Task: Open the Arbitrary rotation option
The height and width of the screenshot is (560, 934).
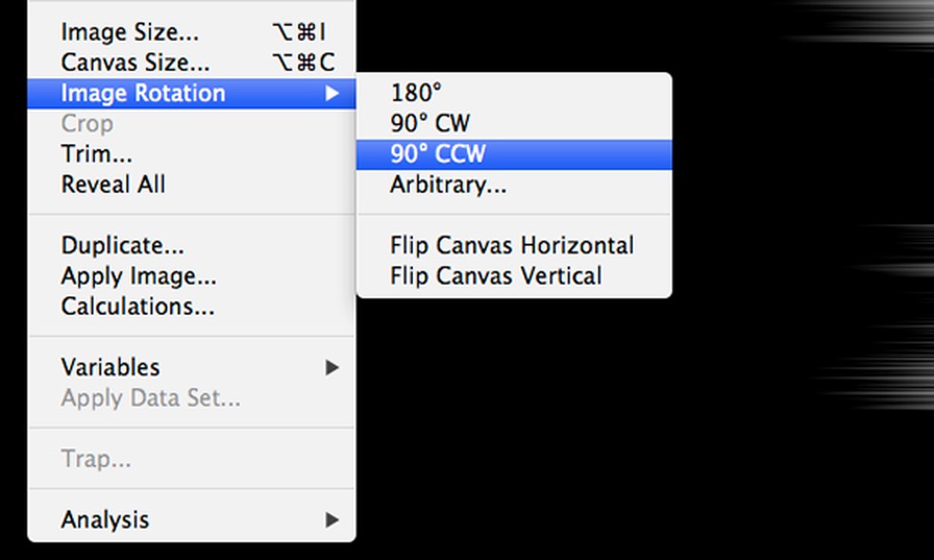Action: 448,184
